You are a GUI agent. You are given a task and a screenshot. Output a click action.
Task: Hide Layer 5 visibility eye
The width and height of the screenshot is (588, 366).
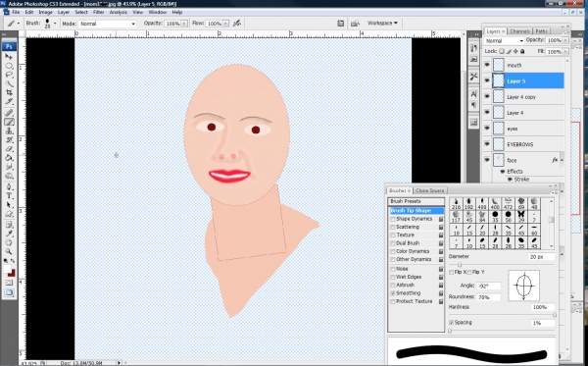(x=487, y=80)
